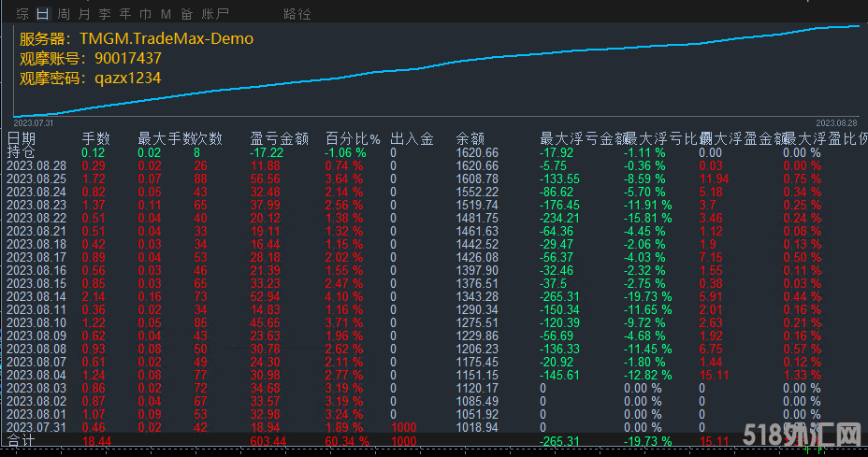Switch to the M tab
This screenshot has width=868, height=457.
[166, 14]
